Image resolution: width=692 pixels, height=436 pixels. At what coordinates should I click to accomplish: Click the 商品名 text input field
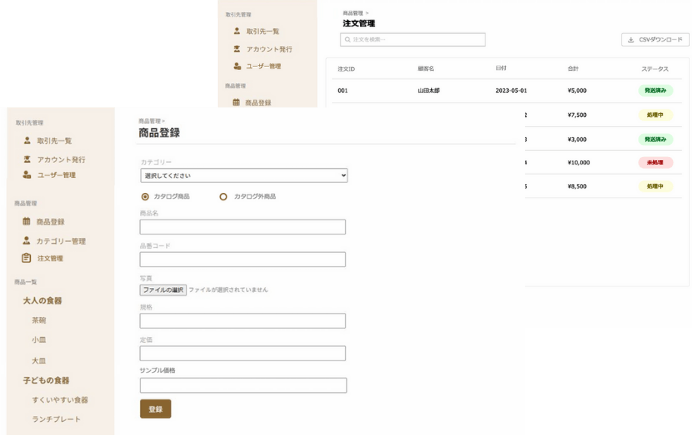[242, 227]
